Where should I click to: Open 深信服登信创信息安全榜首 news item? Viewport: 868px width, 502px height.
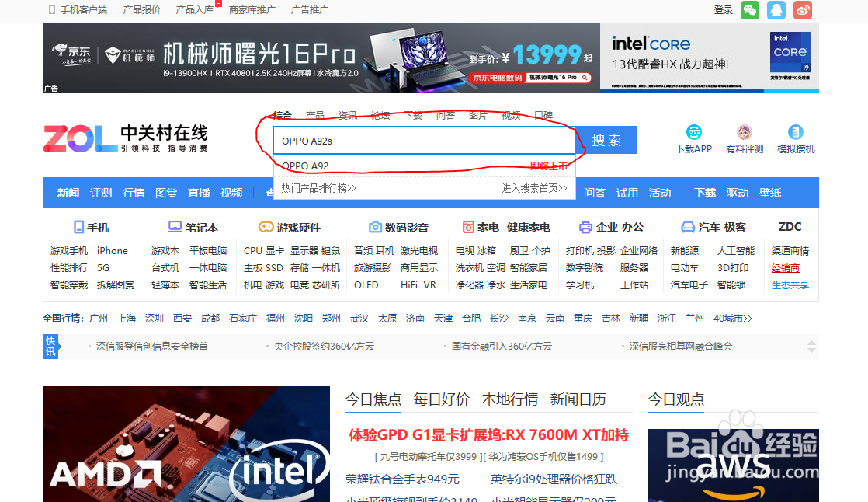151,347
